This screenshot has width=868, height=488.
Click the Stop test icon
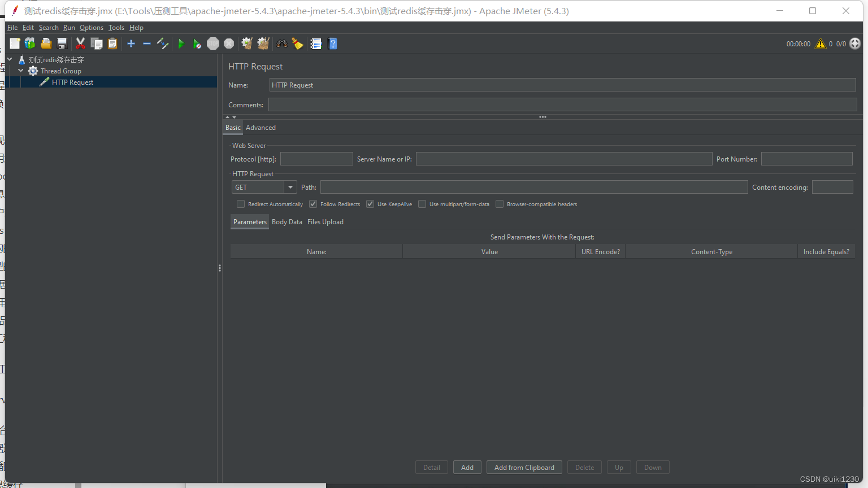click(x=213, y=43)
